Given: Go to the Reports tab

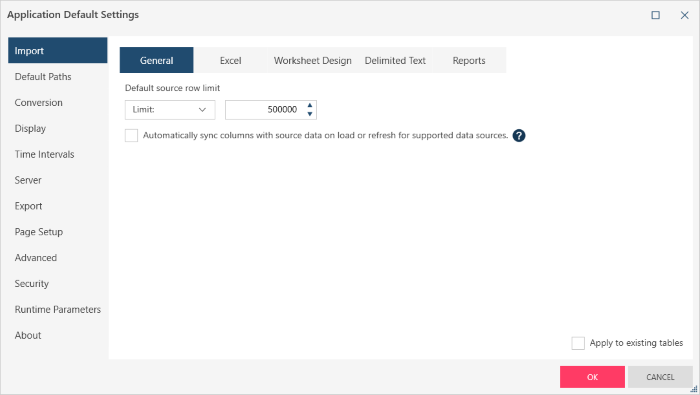Looking at the screenshot, I should [x=469, y=60].
